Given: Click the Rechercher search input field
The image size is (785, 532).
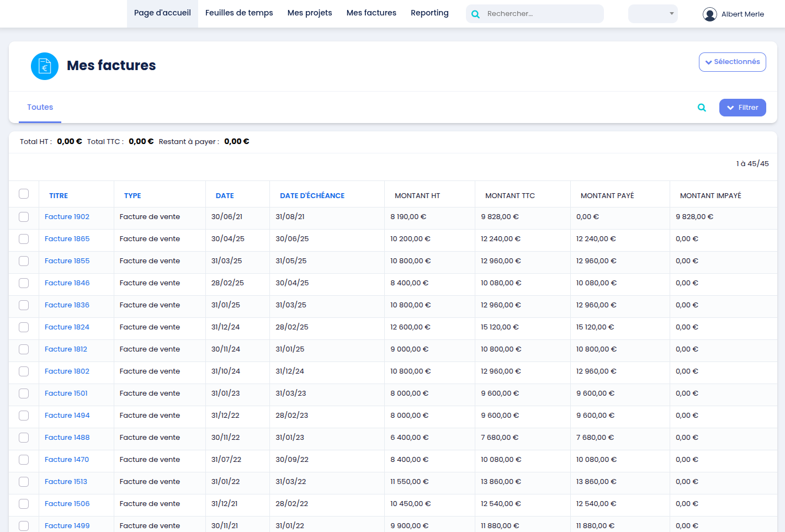Looking at the screenshot, I should (541, 14).
